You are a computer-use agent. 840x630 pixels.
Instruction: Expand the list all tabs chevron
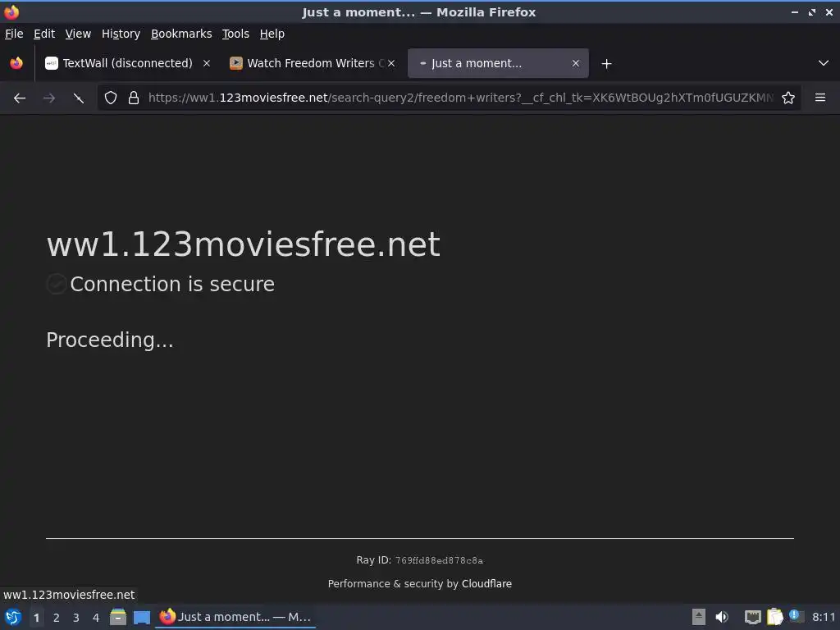tap(824, 63)
